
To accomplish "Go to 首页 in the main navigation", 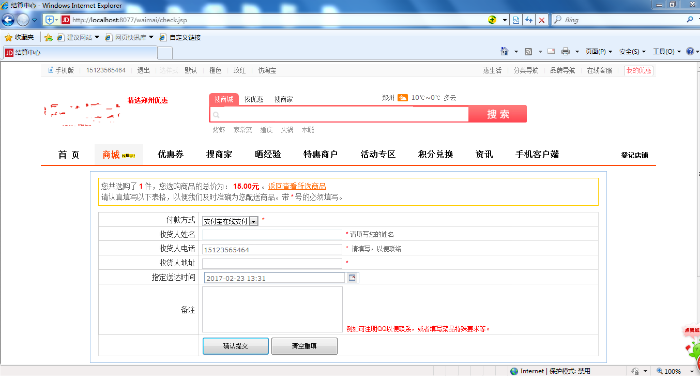I will [x=69, y=155].
